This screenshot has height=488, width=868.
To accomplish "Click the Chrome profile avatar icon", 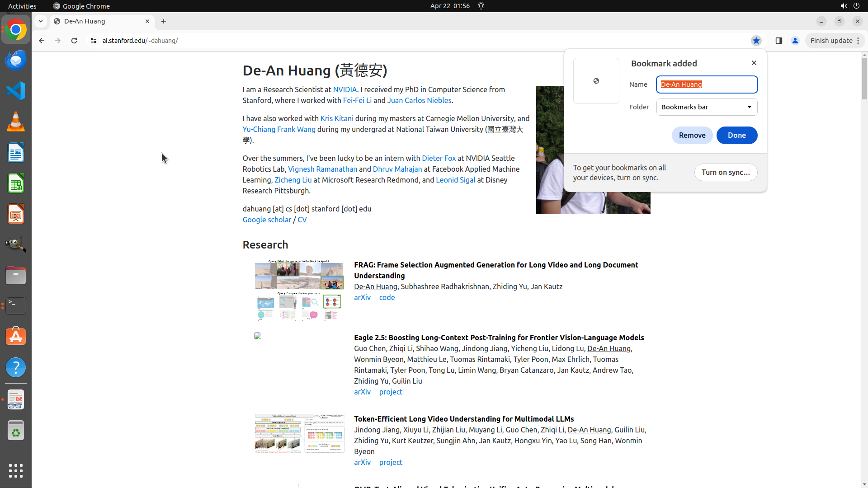I will (795, 41).
